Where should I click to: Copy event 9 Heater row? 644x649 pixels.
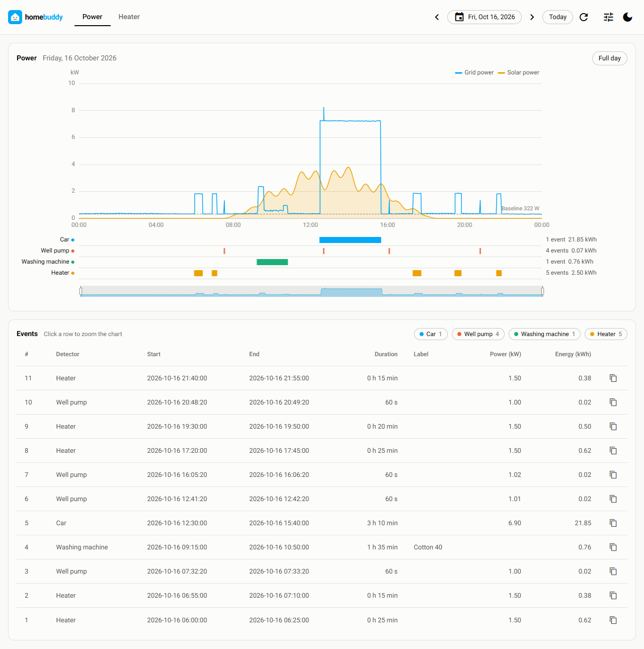coord(613,427)
